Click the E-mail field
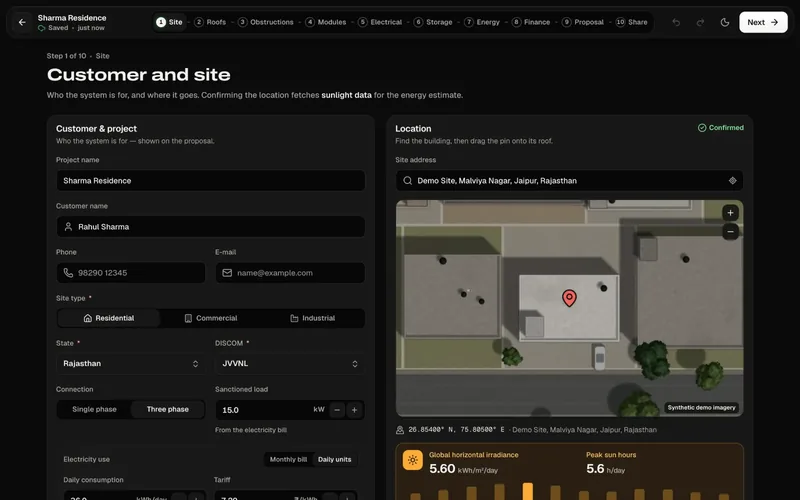The width and height of the screenshot is (800, 500). click(x=290, y=273)
